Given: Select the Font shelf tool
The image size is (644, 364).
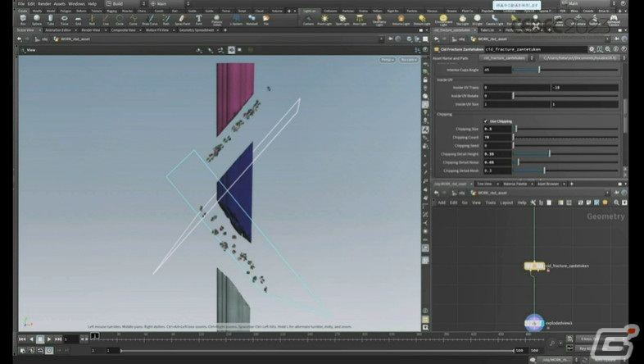Looking at the screenshot, I should coord(199,20).
